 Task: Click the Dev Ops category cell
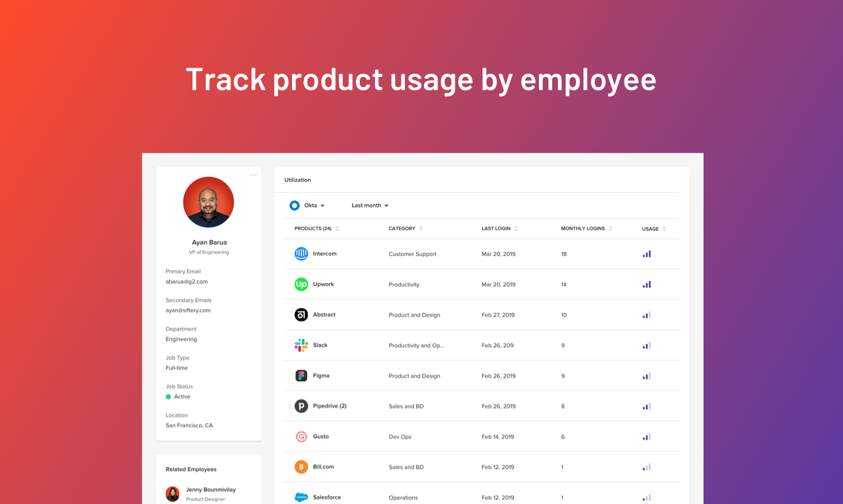coord(400,437)
